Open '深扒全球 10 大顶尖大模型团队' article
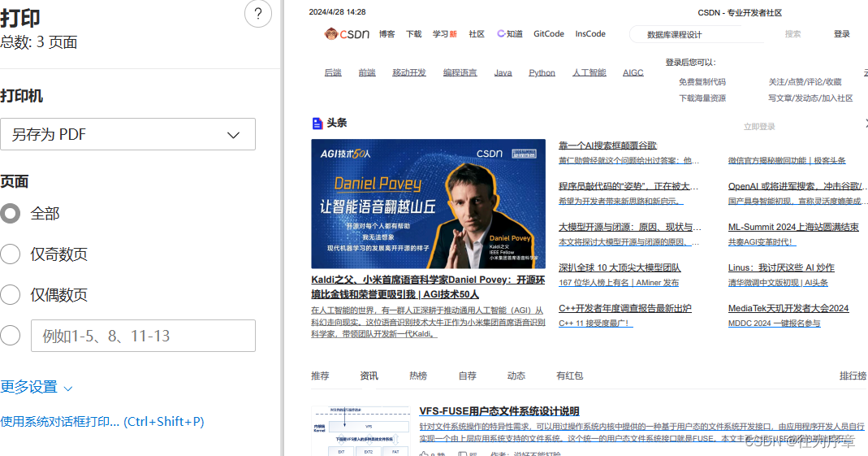868x456 pixels. click(620, 267)
